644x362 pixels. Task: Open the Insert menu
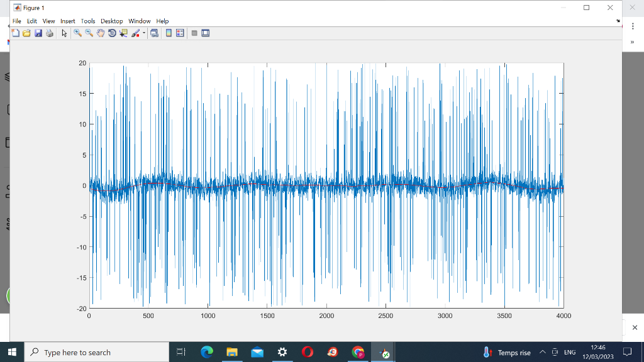[68, 21]
